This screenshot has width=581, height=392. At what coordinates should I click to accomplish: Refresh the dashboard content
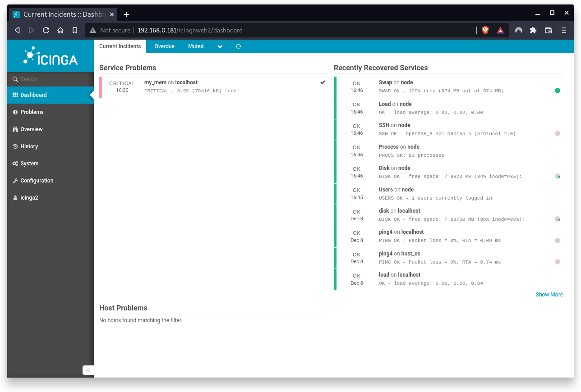pos(238,46)
